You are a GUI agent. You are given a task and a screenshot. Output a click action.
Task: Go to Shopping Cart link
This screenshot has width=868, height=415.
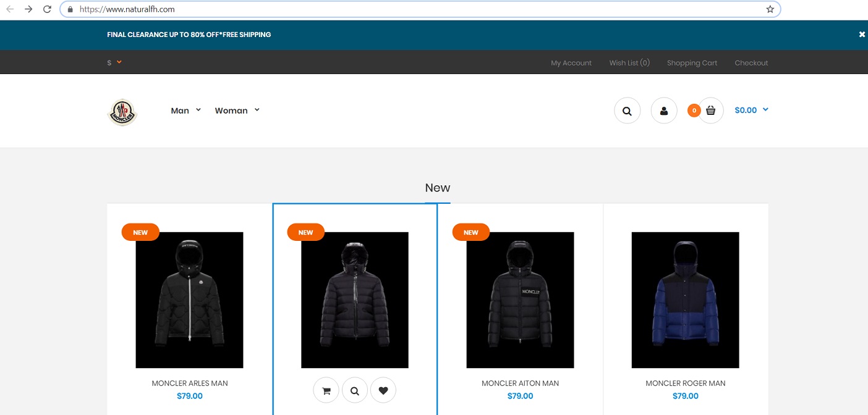(692, 63)
